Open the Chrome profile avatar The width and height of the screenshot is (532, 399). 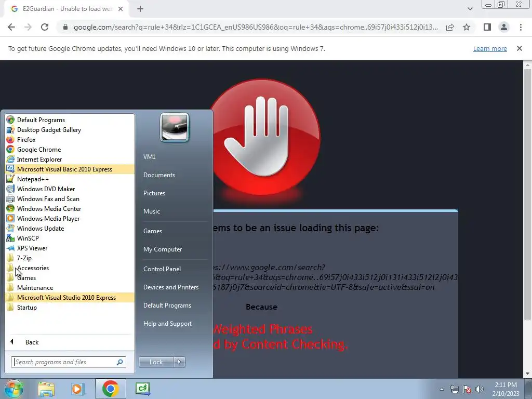(x=504, y=27)
